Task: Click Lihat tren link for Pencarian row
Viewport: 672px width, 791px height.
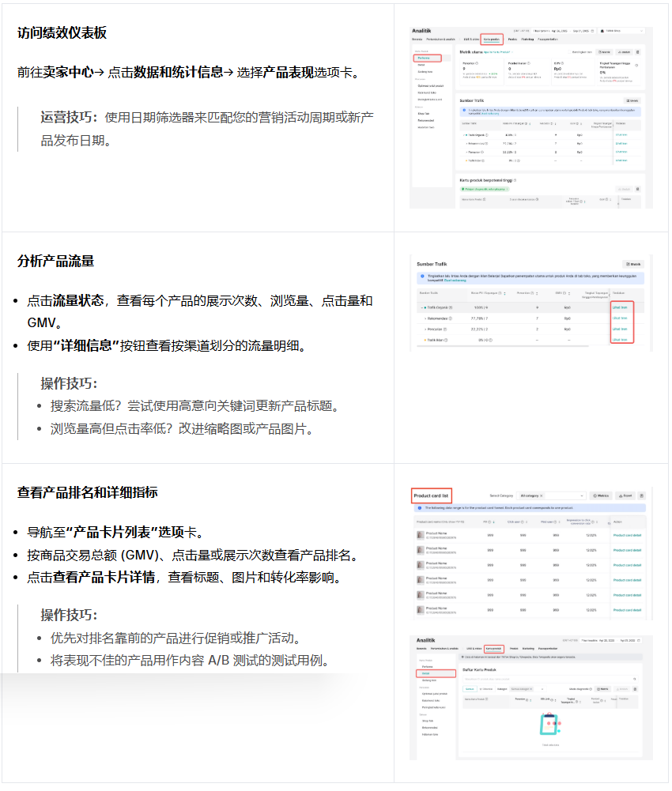Action: 621,329
